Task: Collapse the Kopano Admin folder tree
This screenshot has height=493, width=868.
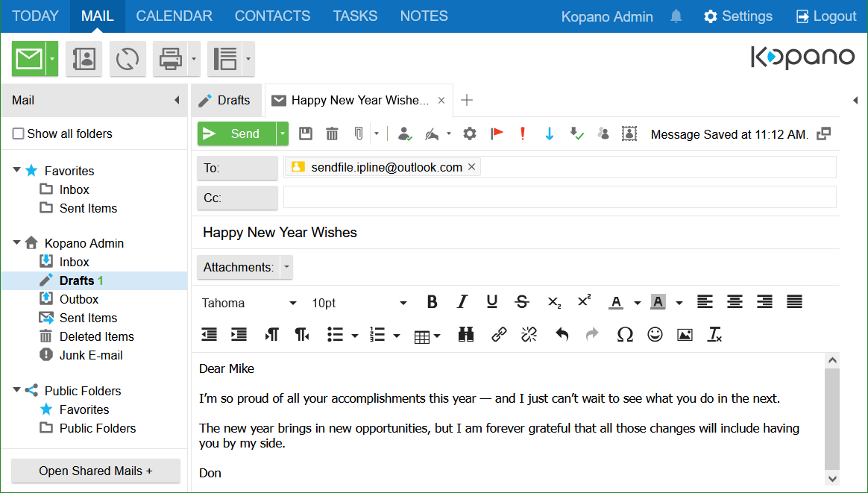Action: (x=16, y=243)
